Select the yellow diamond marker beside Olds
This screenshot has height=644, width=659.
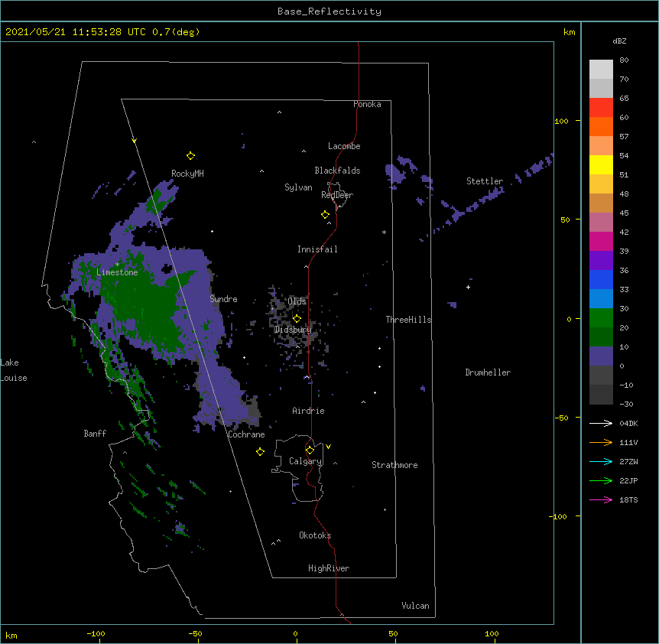point(297,318)
